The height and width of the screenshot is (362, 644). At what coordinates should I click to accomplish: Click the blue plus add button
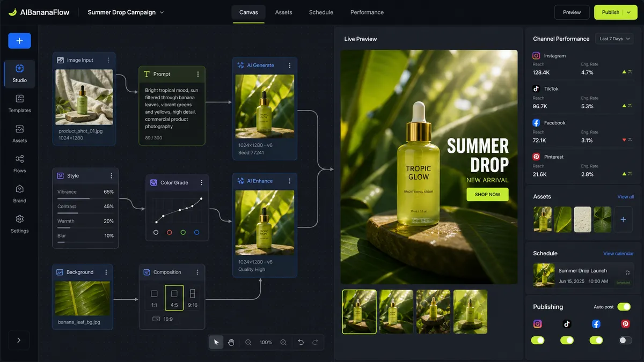19,41
